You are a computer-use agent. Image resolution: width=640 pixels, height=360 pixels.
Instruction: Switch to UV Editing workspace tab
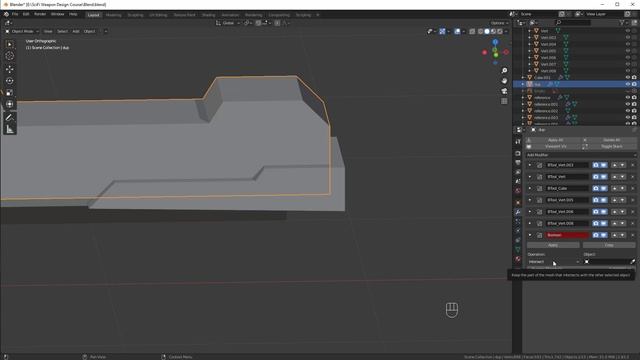158,15
